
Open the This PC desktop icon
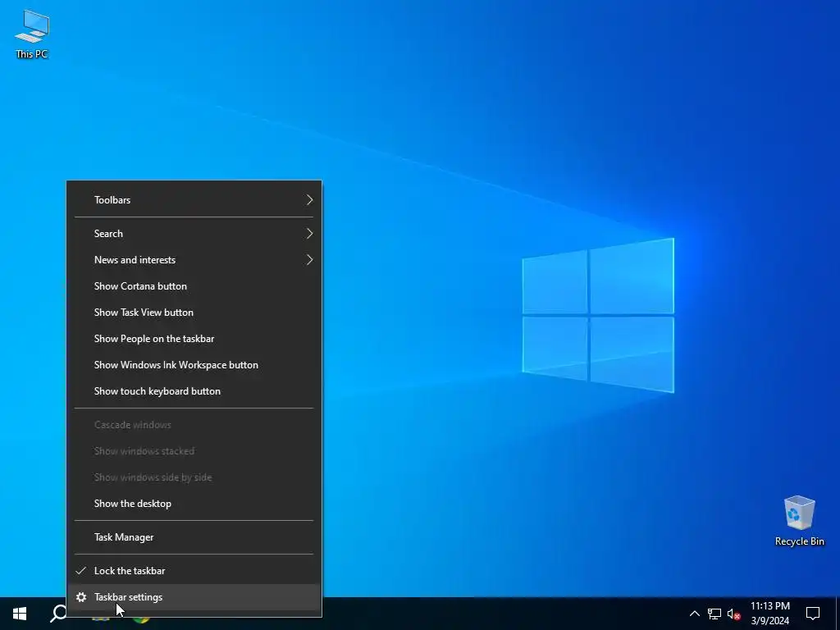[32, 34]
